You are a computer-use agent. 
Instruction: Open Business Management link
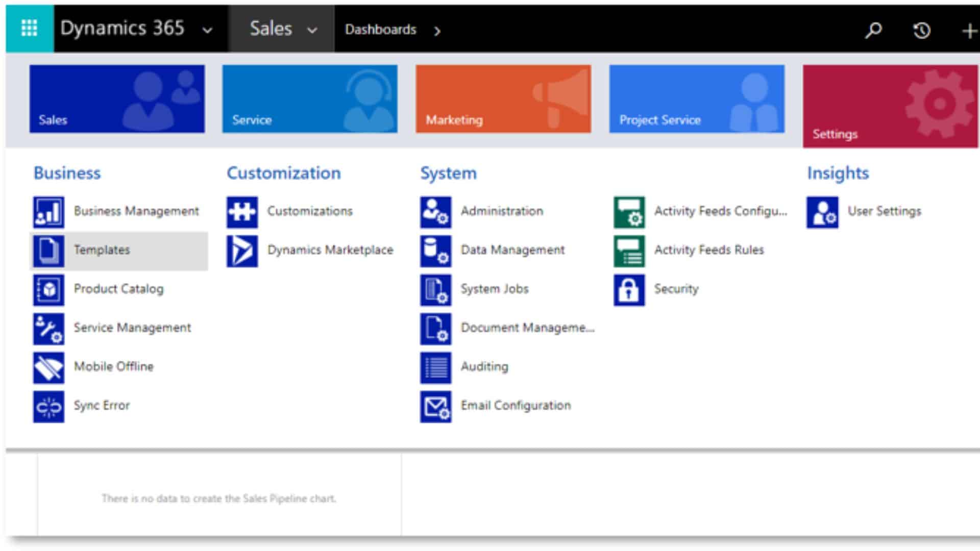click(x=136, y=211)
